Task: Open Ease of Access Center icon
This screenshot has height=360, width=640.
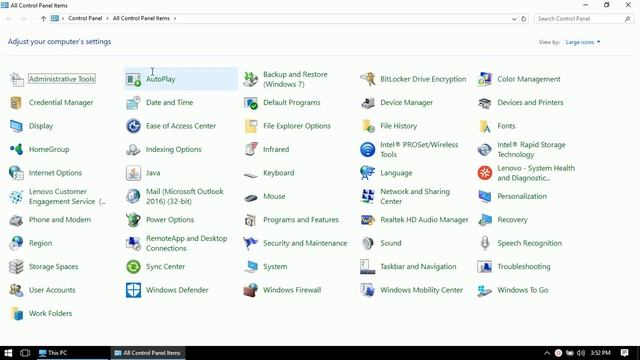Action: click(x=133, y=126)
